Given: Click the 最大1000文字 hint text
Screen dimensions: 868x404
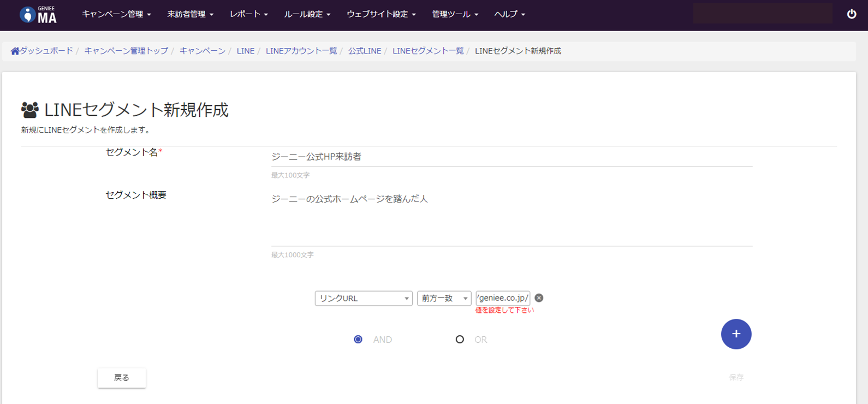Looking at the screenshot, I should (293, 255).
